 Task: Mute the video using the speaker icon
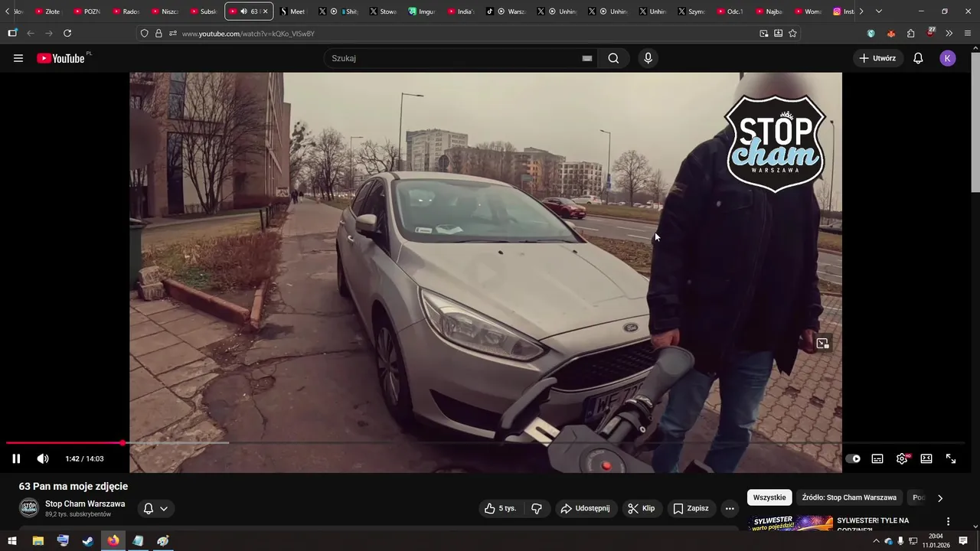[43, 458]
